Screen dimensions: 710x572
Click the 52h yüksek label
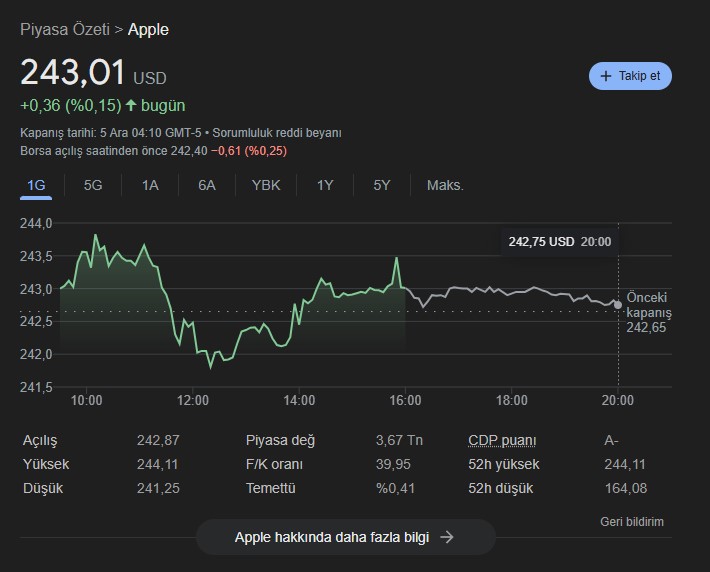[x=504, y=464]
